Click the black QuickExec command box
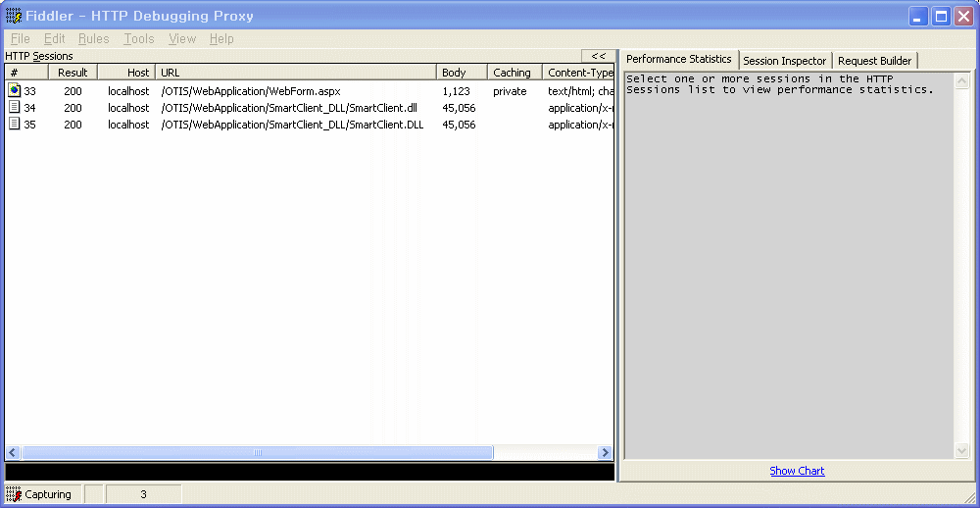Image resolution: width=980 pixels, height=508 pixels. pos(310,472)
